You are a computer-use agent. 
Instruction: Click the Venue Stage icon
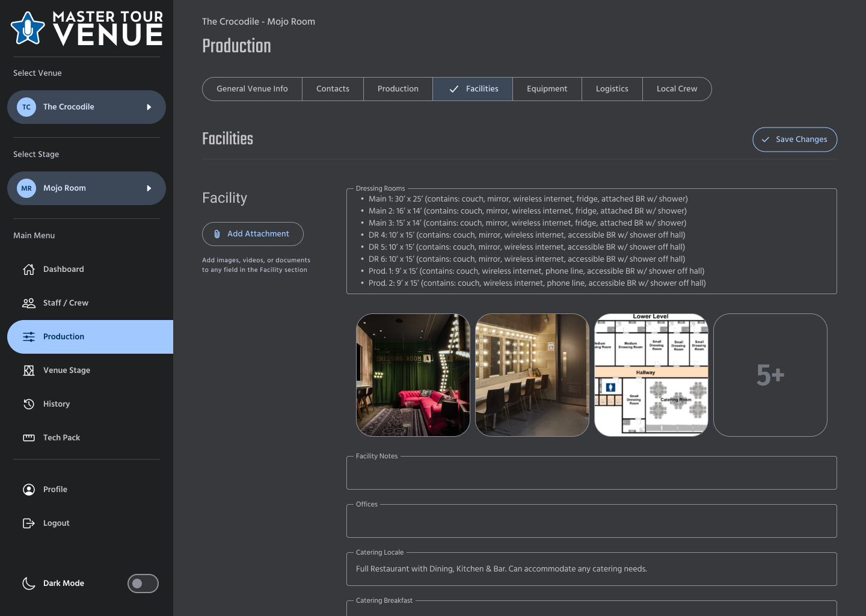click(x=29, y=371)
